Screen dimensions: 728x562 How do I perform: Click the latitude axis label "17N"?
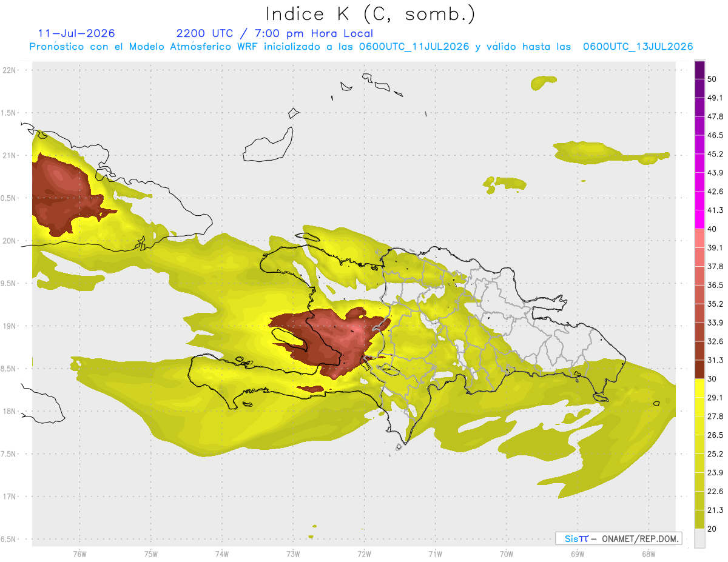click(10, 497)
